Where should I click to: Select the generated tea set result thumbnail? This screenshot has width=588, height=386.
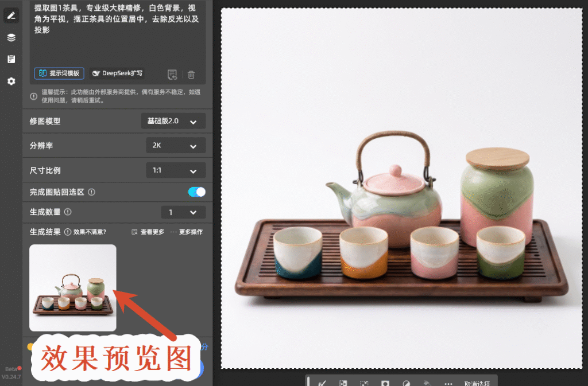pyautogui.click(x=73, y=287)
